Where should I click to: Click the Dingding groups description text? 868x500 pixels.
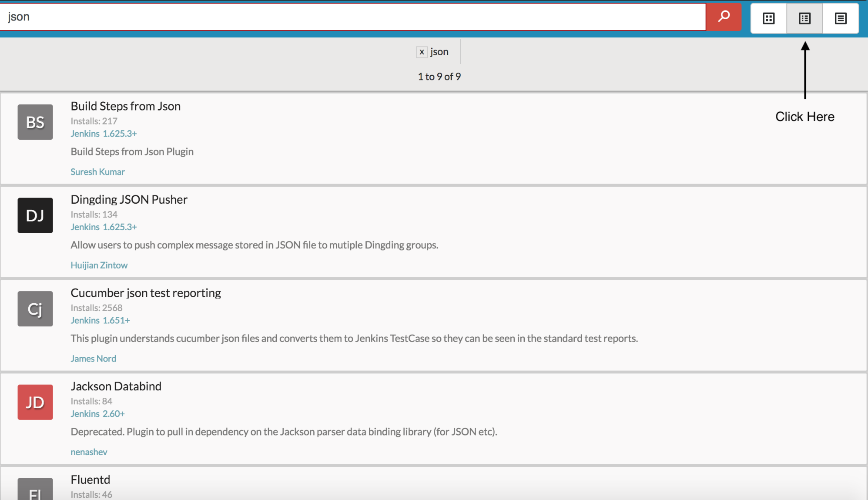254,245
